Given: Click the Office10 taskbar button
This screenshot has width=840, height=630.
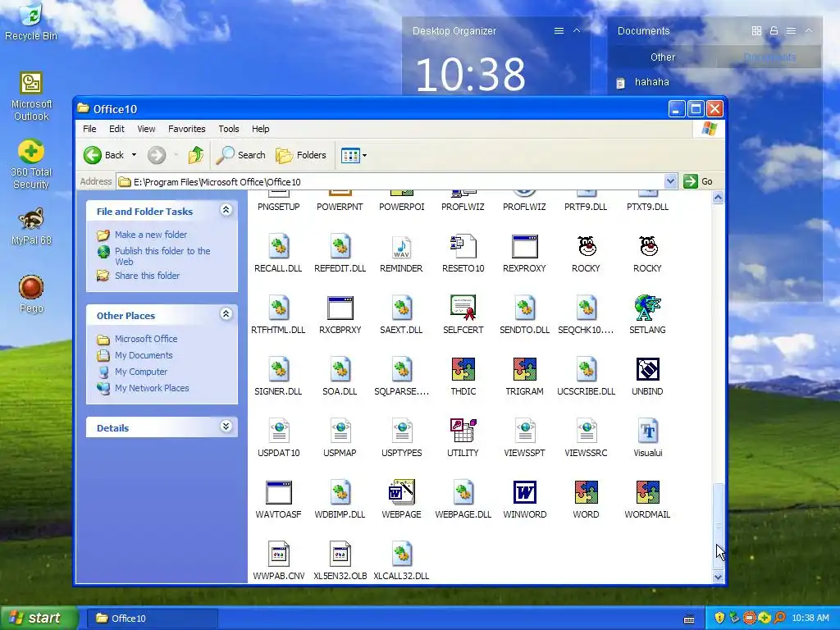Looking at the screenshot, I should tap(152, 619).
